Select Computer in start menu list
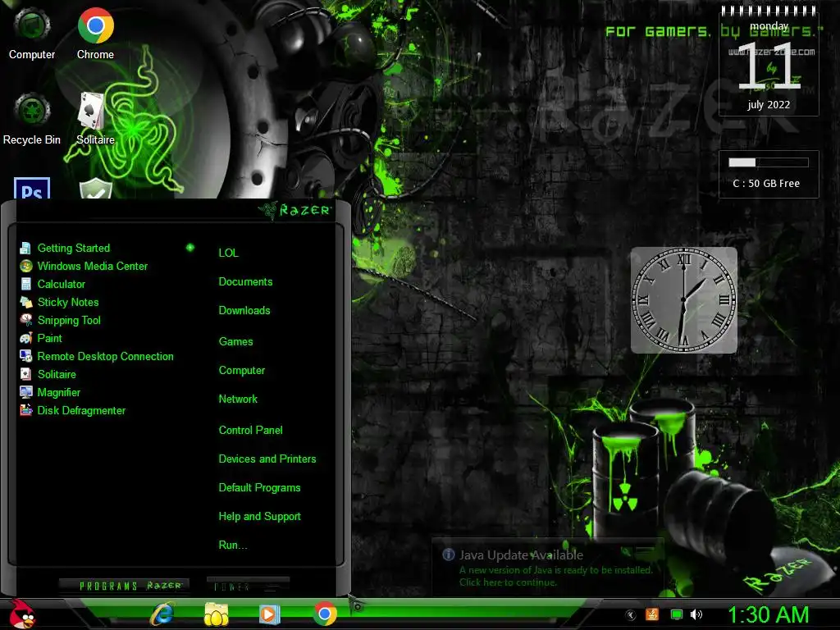 (x=242, y=370)
